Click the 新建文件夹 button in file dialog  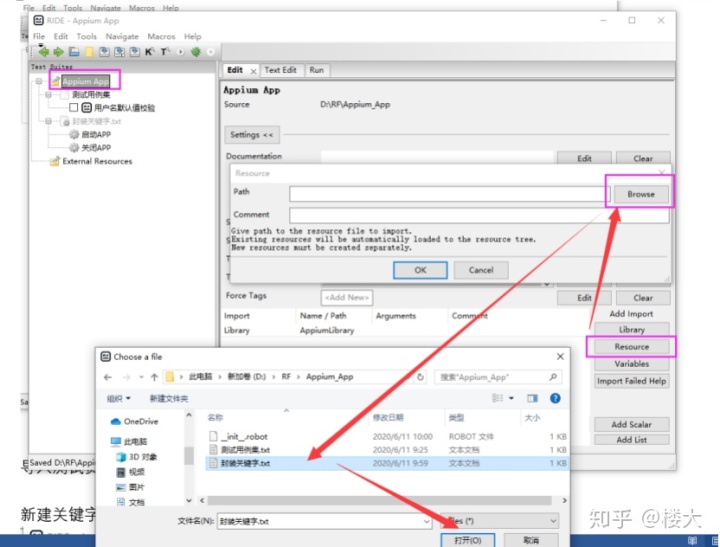click(x=169, y=398)
